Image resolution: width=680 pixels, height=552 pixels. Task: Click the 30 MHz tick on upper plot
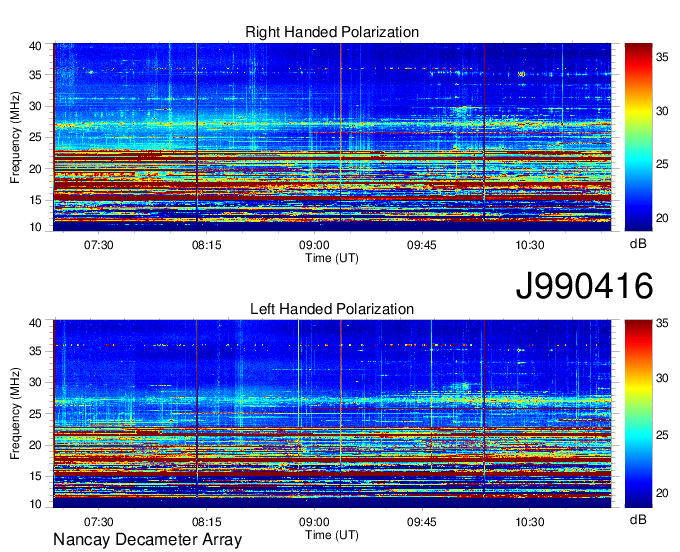[x=35, y=106]
